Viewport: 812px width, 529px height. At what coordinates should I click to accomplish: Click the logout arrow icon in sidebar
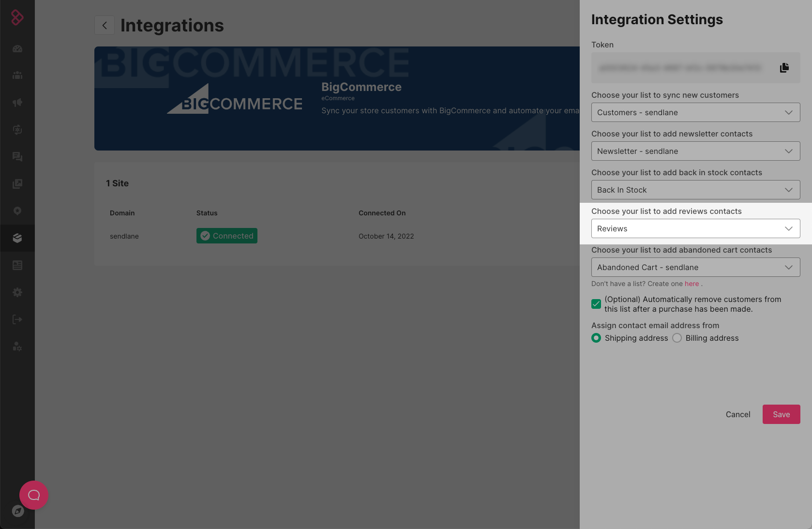click(17, 319)
